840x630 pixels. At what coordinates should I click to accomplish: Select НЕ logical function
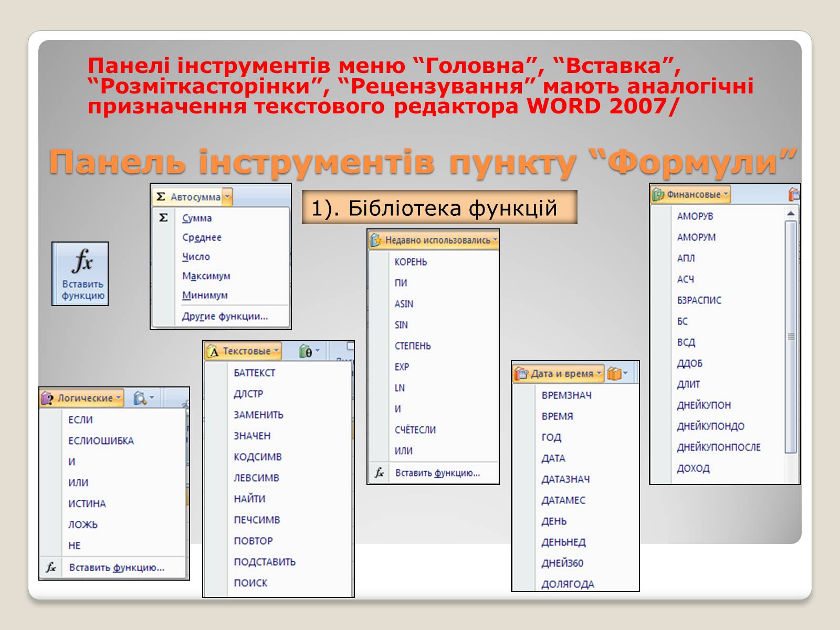point(74,546)
